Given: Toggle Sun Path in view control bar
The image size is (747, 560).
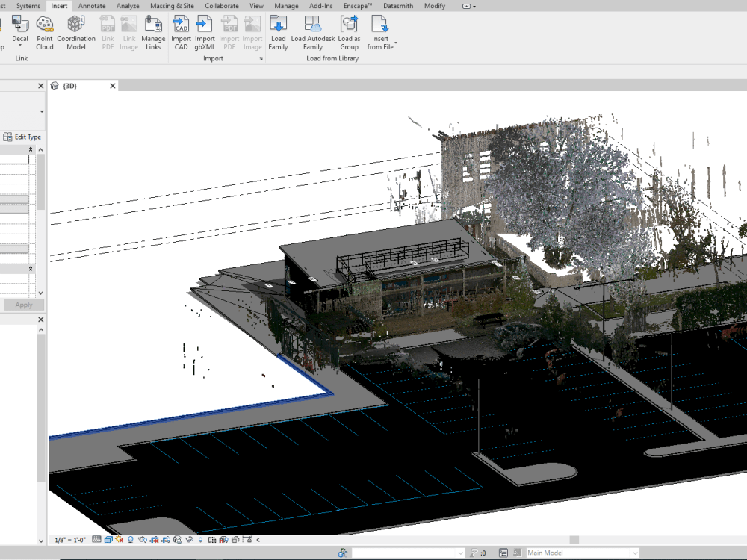Looking at the screenshot, I should click(119, 539).
